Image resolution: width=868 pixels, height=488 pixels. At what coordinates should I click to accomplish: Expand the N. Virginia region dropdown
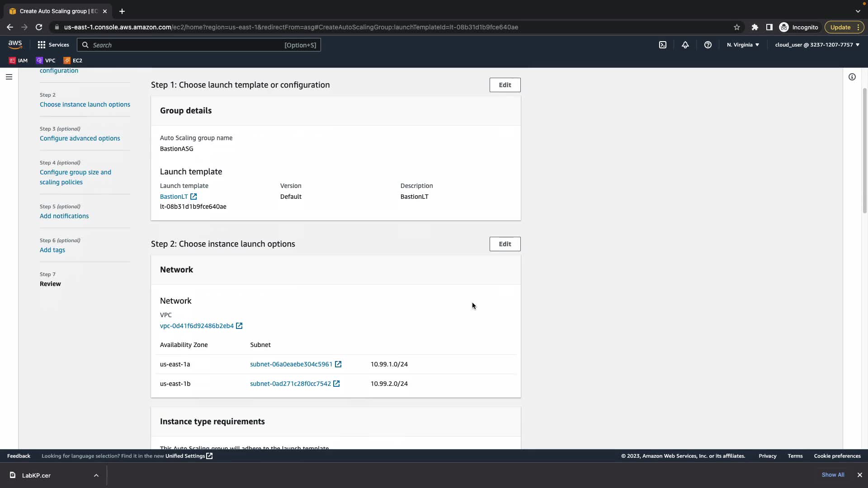[x=743, y=45]
